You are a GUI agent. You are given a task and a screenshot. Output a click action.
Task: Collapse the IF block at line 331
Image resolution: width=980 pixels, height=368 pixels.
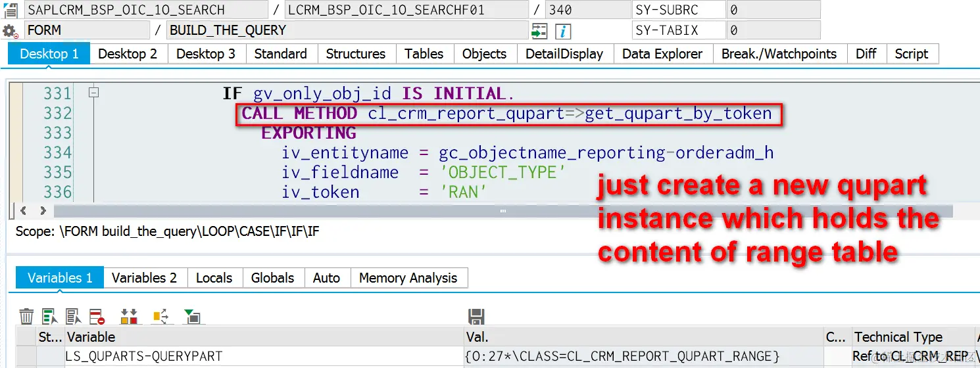pos(93,93)
